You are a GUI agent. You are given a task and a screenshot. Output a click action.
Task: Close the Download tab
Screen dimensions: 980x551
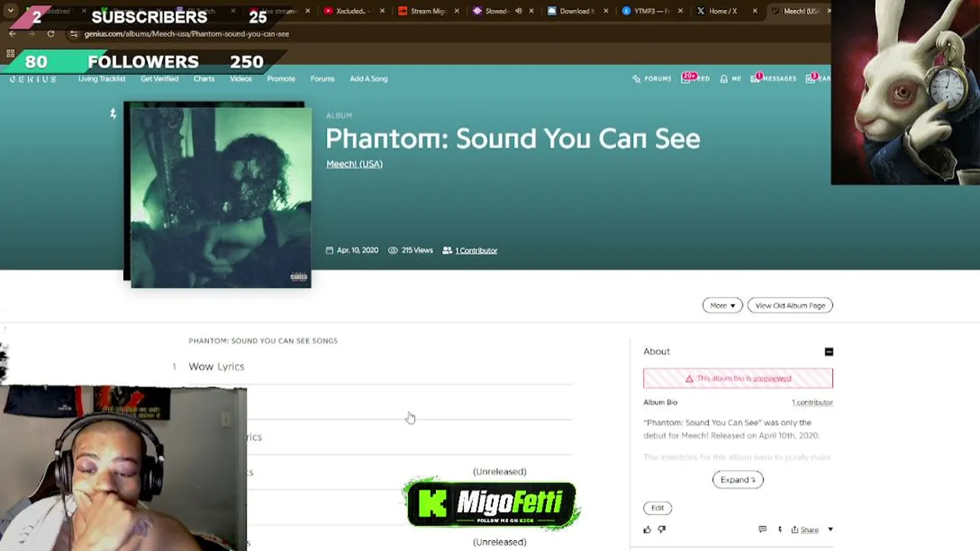click(606, 11)
